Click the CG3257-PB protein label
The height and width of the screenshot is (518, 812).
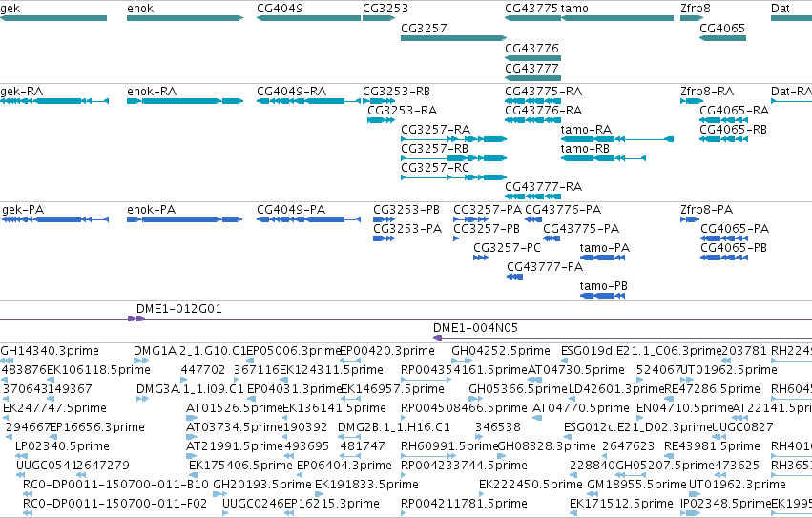point(487,229)
